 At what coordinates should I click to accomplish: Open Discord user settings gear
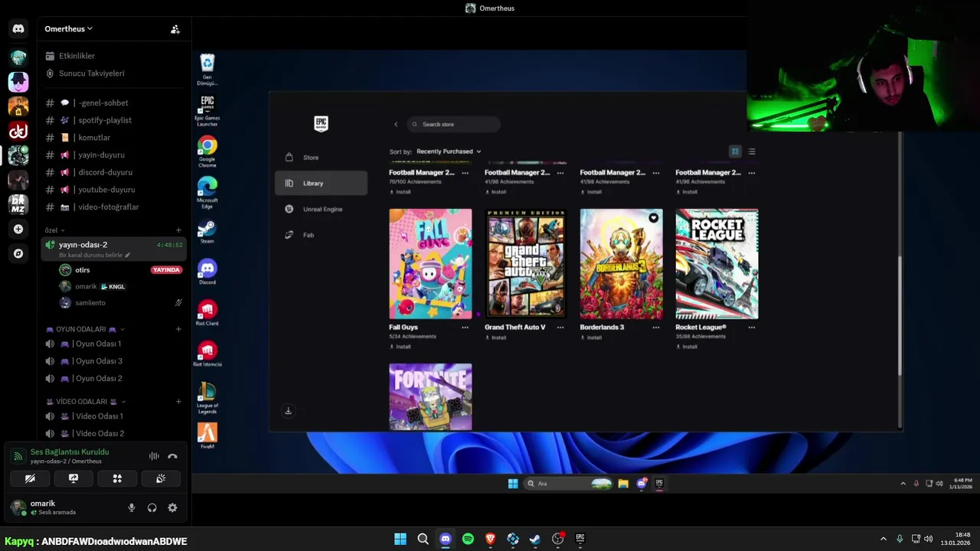tap(172, 507)
